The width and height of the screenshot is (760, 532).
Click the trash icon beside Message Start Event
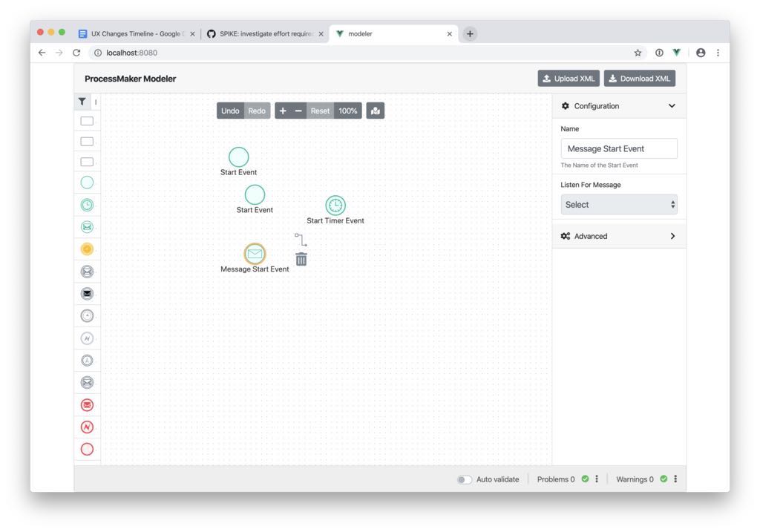(x=301, y=259)
